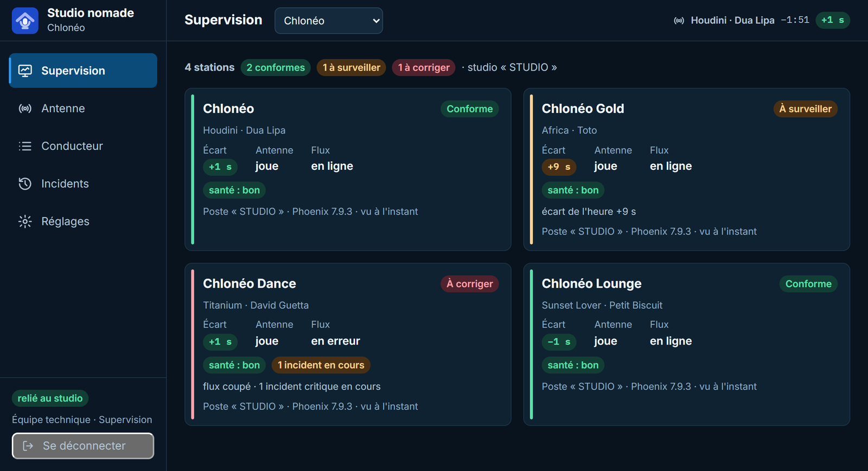Open the Chlonéo Gold card title
The image size is (868, 471).
583,109
